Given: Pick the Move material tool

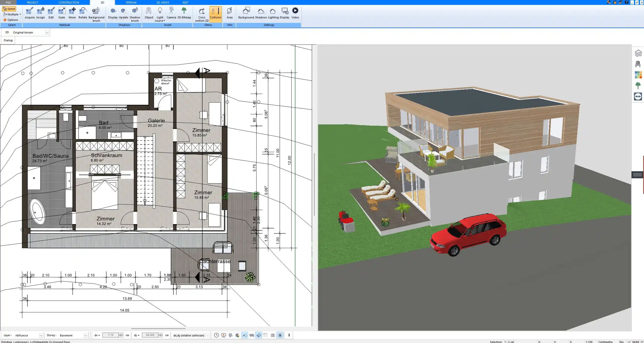Looking at the screenshot, I should click(72, 13).
